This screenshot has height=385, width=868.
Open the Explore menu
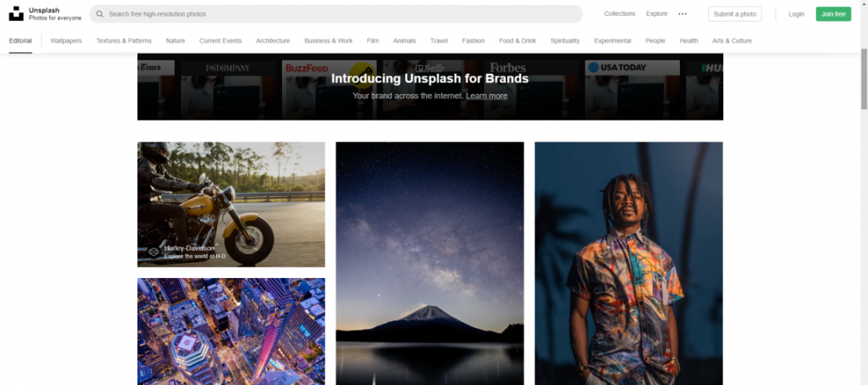click(x=657, y=14)
